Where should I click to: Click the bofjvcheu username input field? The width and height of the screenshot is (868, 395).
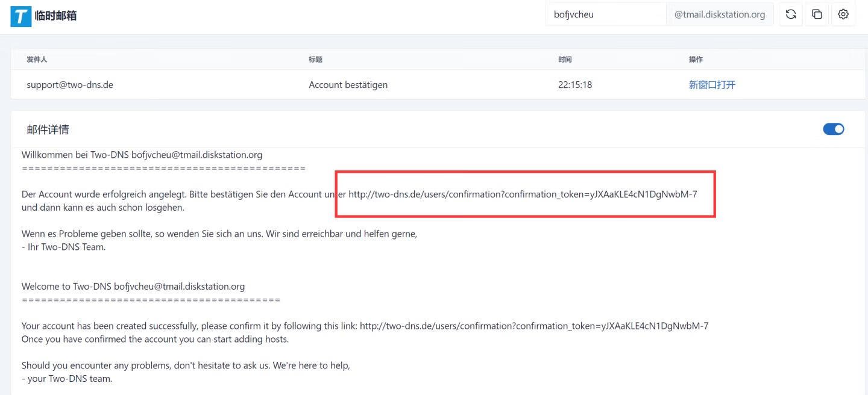[605, 14]
